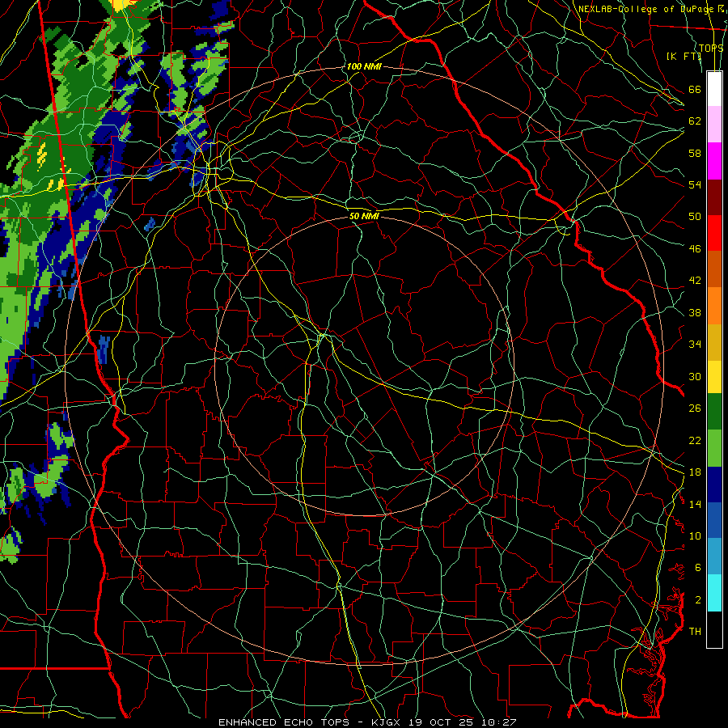Pick the dark orange legend swatch
Image resolution: width=728 pixels, height=728 pixels.
(714, 269)
